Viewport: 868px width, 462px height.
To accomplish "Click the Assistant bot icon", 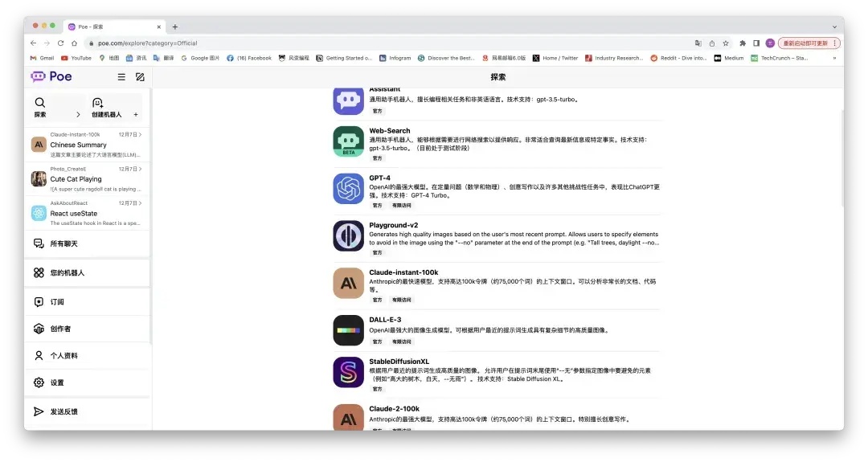I will (348, 100).
